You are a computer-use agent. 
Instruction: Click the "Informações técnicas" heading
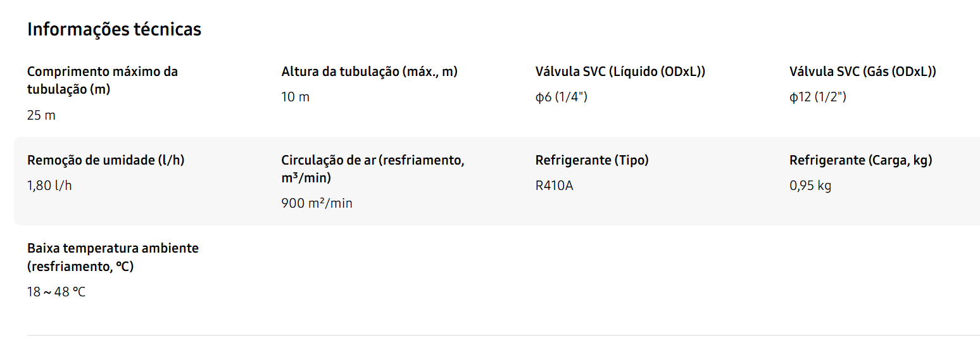(x=114, y=29)
